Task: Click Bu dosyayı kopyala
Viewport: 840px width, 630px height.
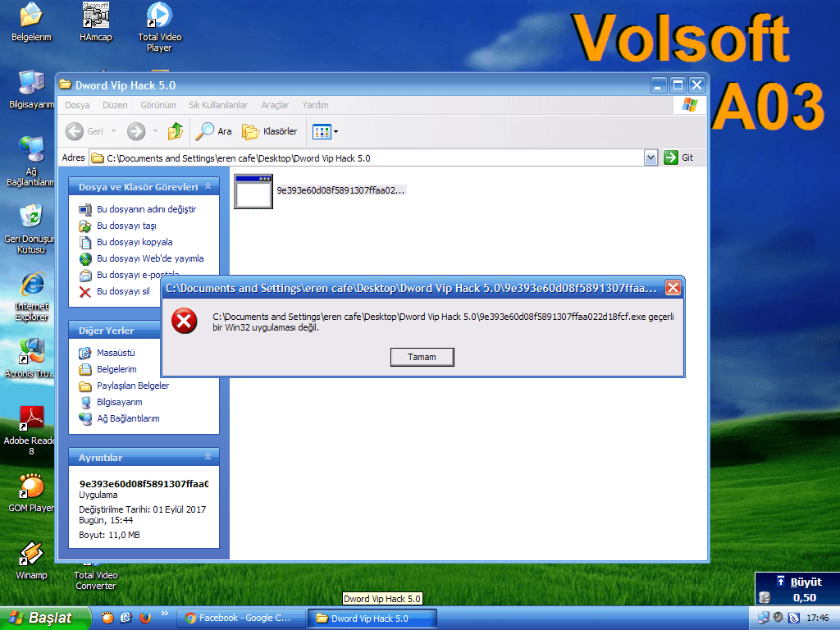Action: (x=135, y=242)
